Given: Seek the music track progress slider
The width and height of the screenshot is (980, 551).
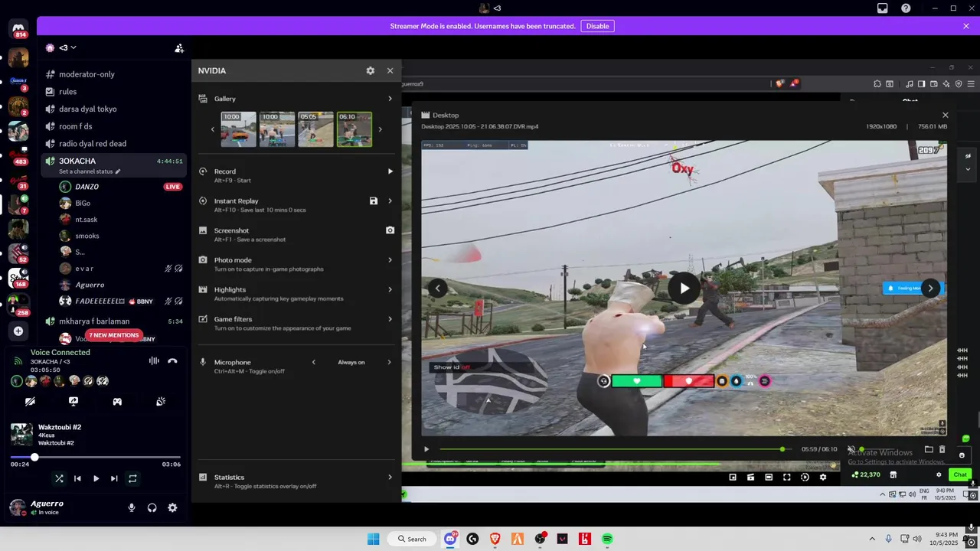Looking at the screenshot, I should tap(96, 457).
